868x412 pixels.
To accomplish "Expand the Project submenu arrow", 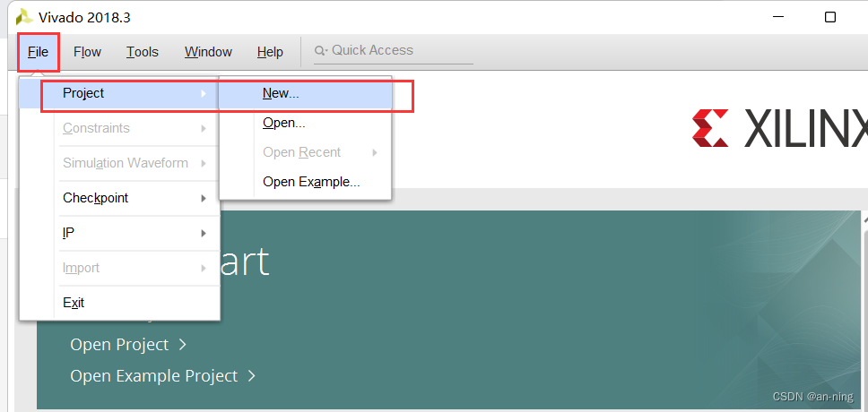I will pyautogui.click(x=204, y=93).
